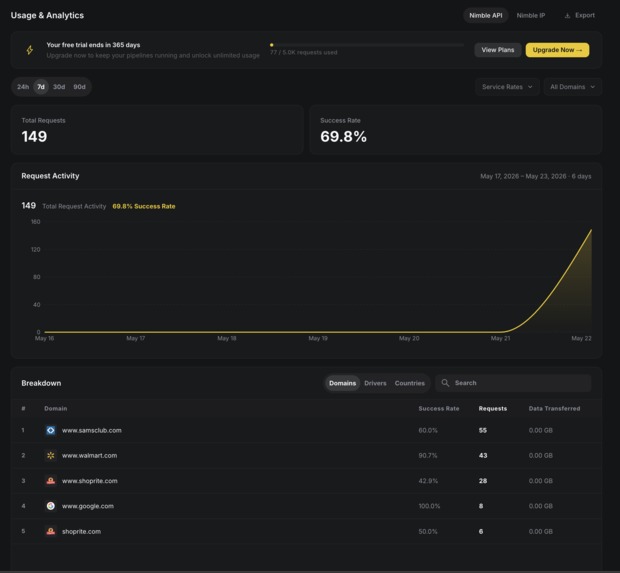Click the 28 requests value
This screenshot has width=620, height=573.
[483, 481]
